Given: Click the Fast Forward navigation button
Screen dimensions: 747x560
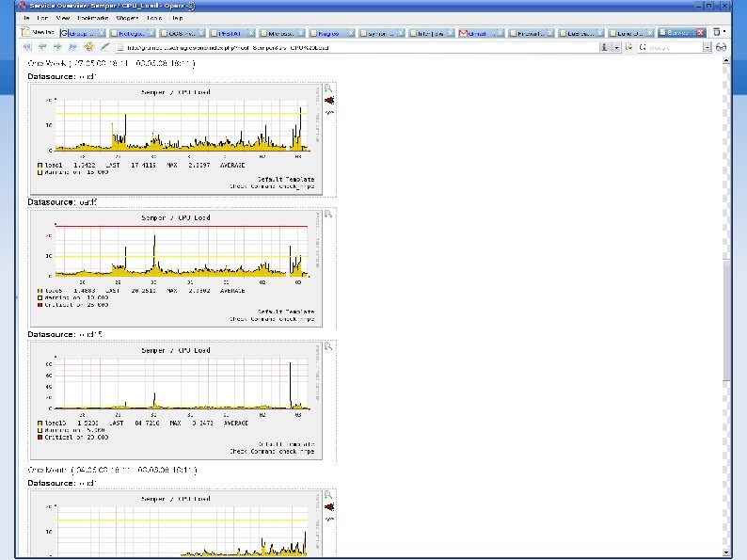Looking at the screenshot, I should coord(72,47).
